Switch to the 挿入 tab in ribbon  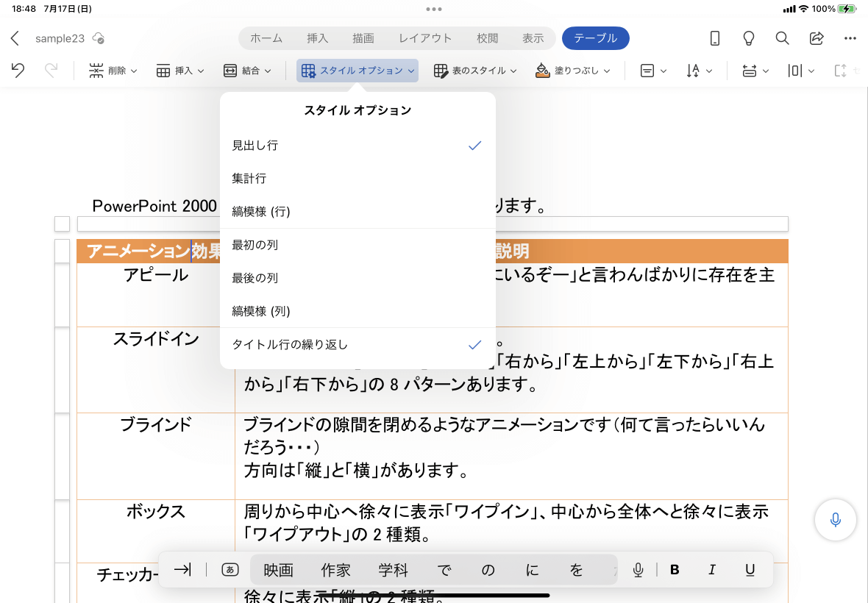click(x=318, y=38)
